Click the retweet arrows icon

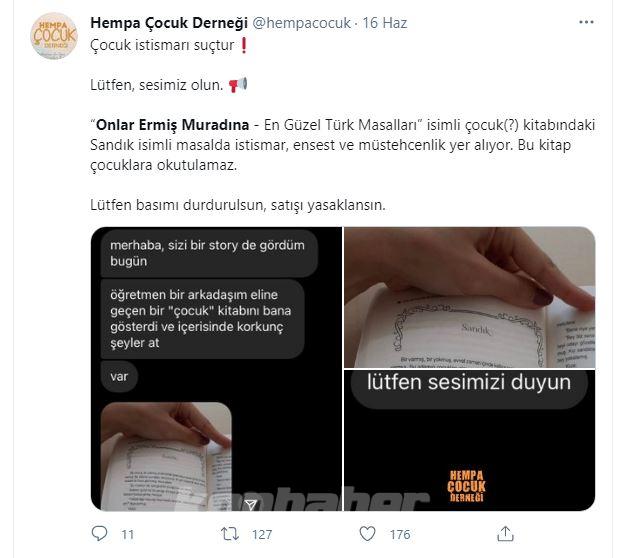click(230, 534)
